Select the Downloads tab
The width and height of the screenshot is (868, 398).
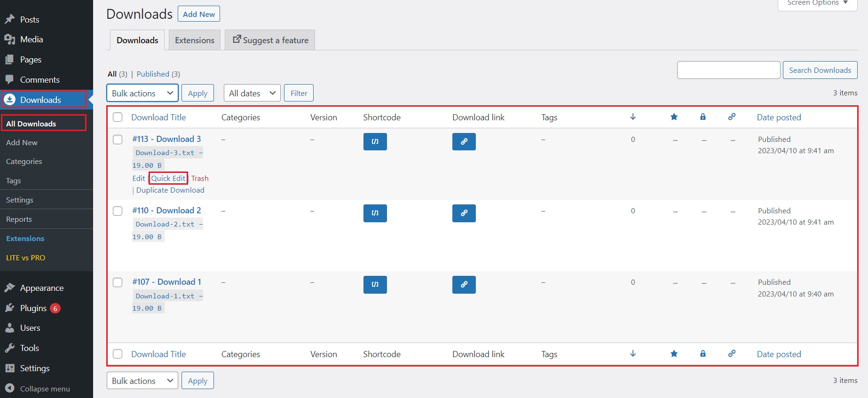coord(137,40)
